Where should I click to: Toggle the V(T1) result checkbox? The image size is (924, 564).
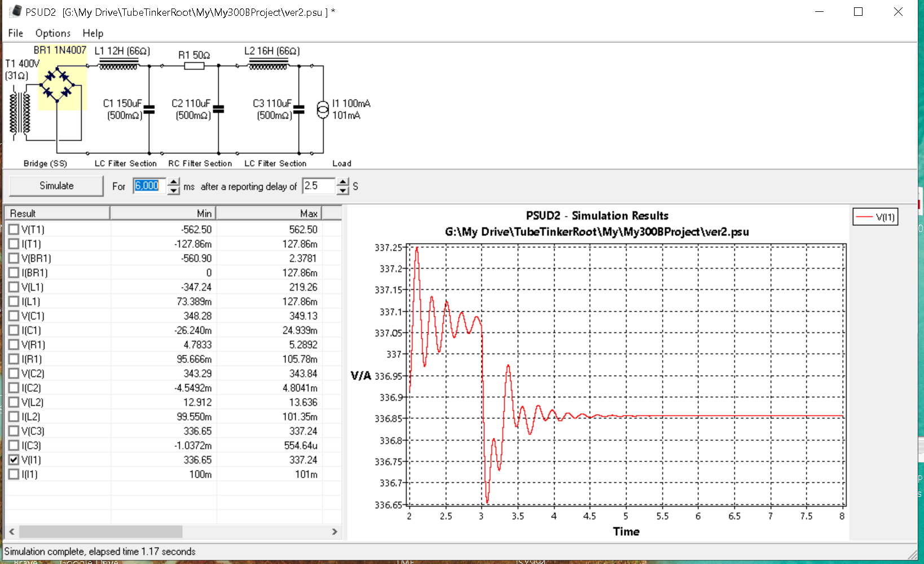pos(14,229)
